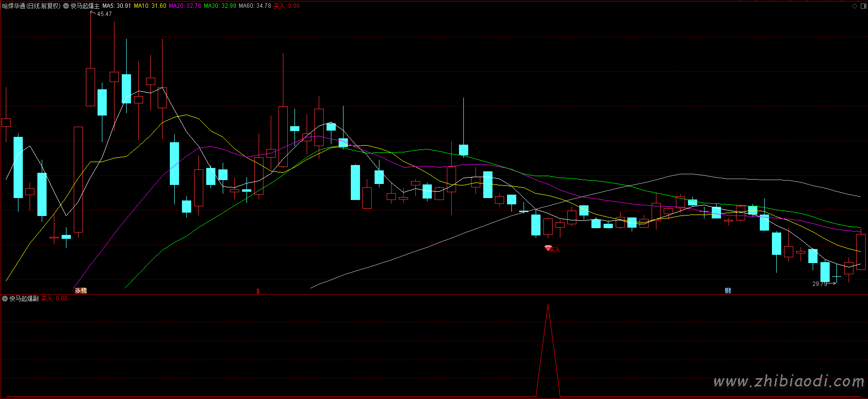
Task: Click the red S signal marker
Action: (258, 291)
